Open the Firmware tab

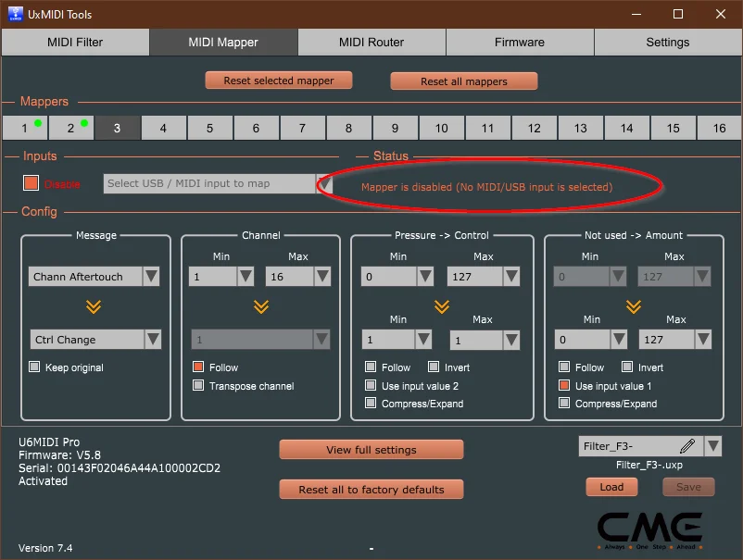pyautogui.click(x=520, y=42)
